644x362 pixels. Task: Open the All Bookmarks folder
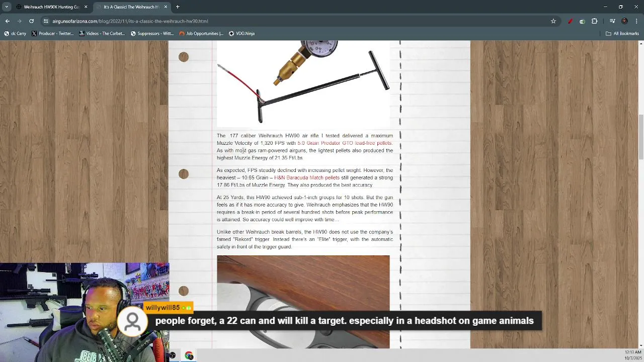click(622, 33)
